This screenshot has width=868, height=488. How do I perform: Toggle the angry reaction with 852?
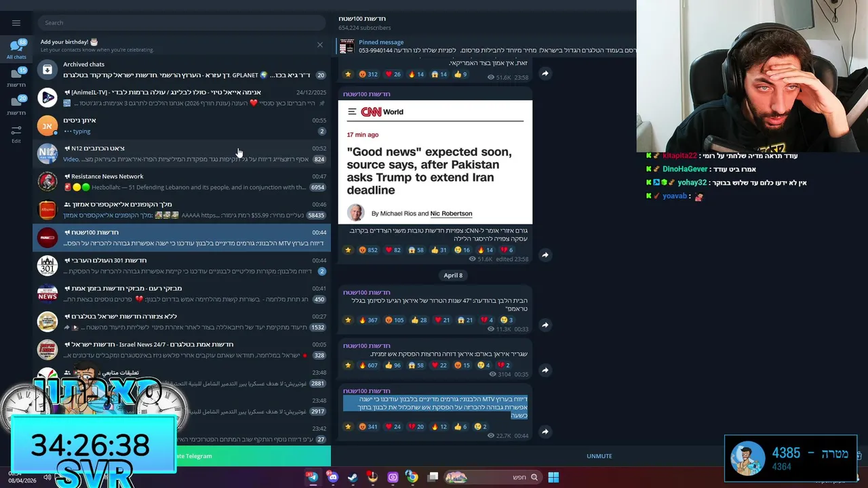tap(368, 250)
